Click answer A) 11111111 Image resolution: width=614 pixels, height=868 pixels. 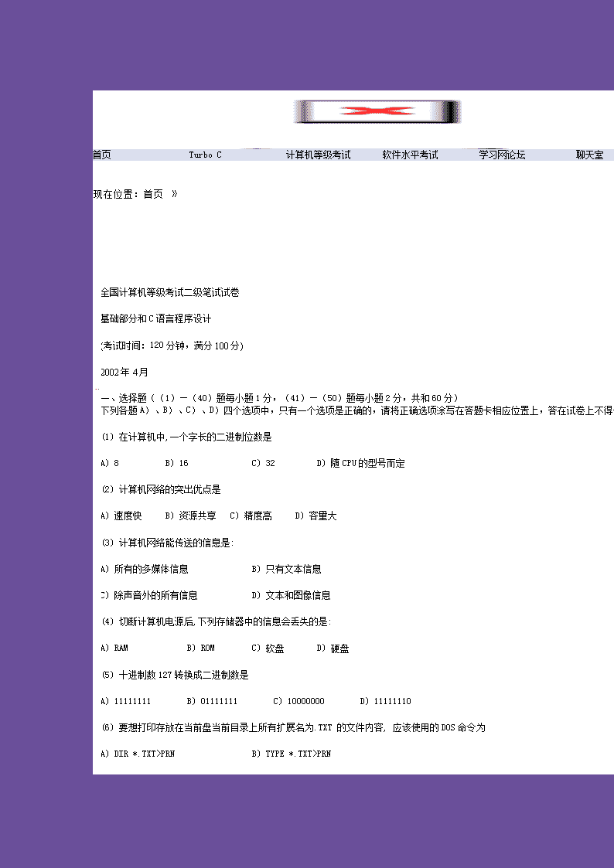[x=126, y=701]
